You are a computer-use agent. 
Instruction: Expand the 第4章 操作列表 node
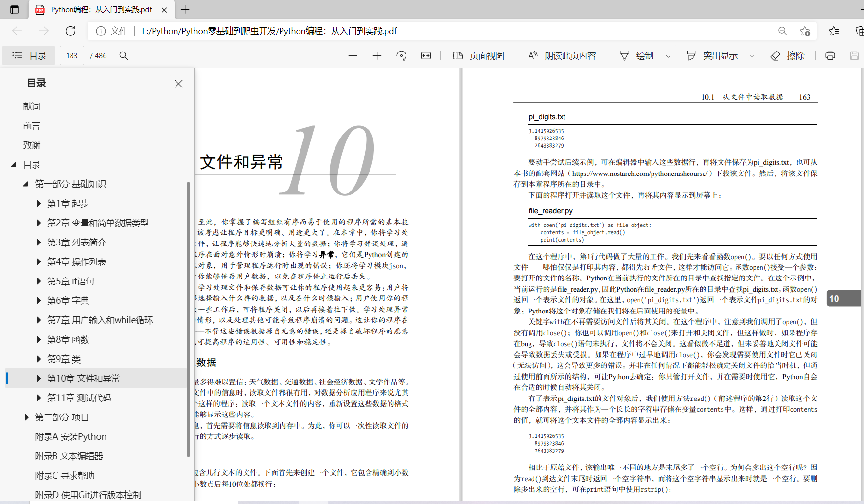coord(38,262)
